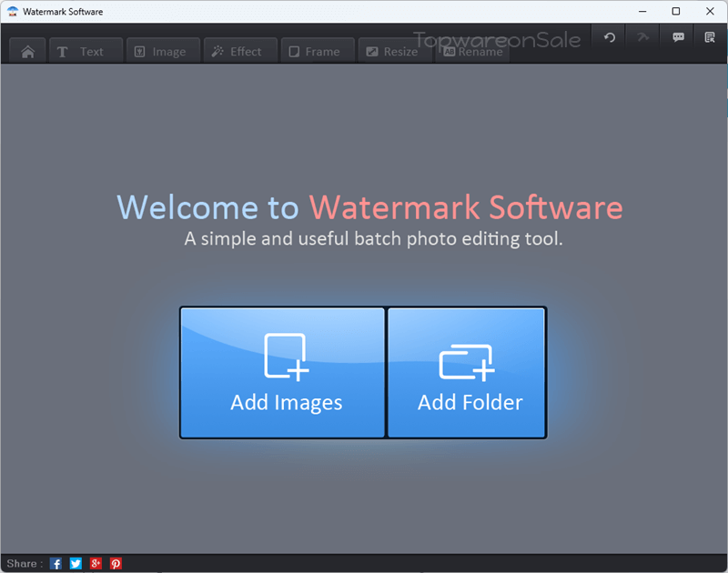
Task: Click the Watermark Software app logo in title bar
Action: pyautogui.click(x=13, y=12)
